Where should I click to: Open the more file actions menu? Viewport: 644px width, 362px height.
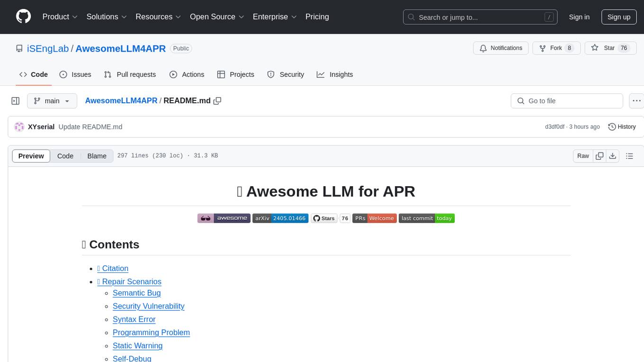pyautogui.click(x=636, y=101)
